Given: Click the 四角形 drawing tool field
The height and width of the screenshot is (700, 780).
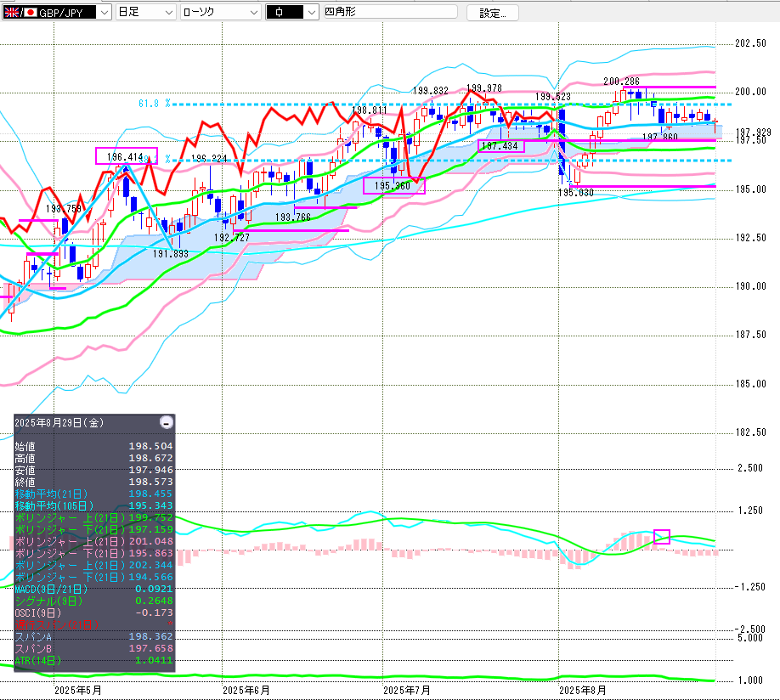Looking at the screenshot, I should 391,12.
